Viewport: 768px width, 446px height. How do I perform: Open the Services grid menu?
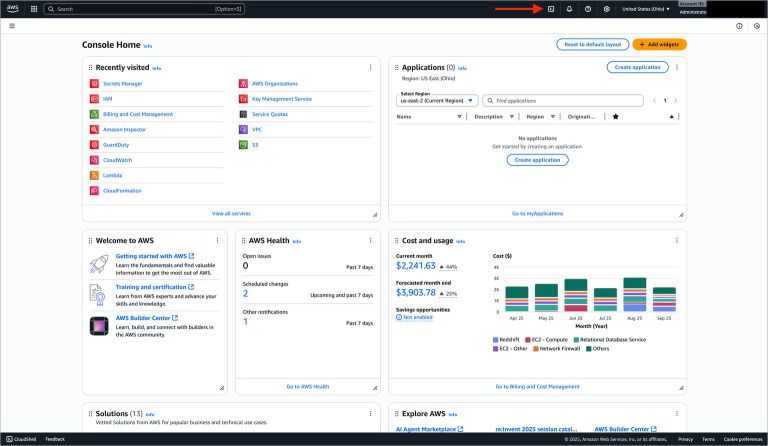coord(33,9)
